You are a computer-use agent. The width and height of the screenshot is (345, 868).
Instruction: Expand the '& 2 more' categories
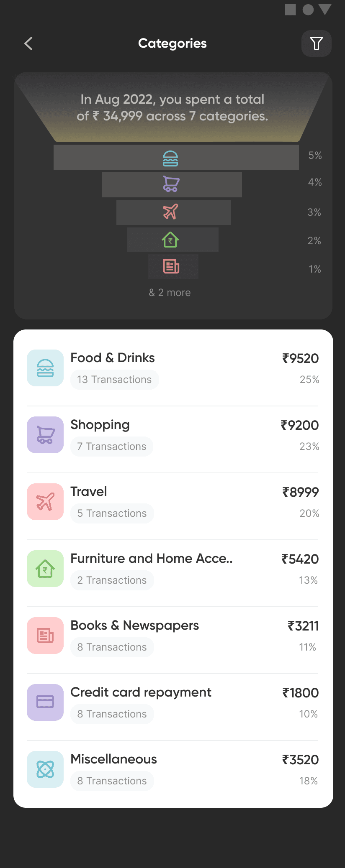click(170, 293)
